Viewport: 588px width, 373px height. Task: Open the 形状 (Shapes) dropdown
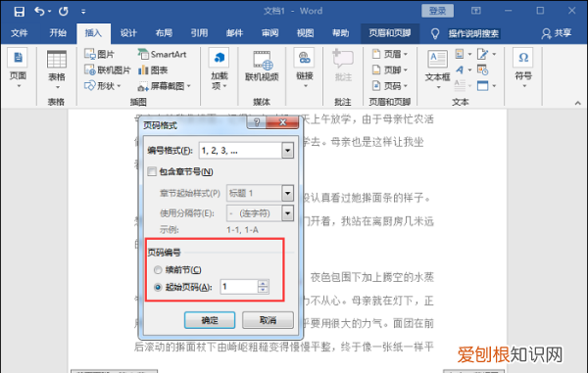tap(102, 86)
